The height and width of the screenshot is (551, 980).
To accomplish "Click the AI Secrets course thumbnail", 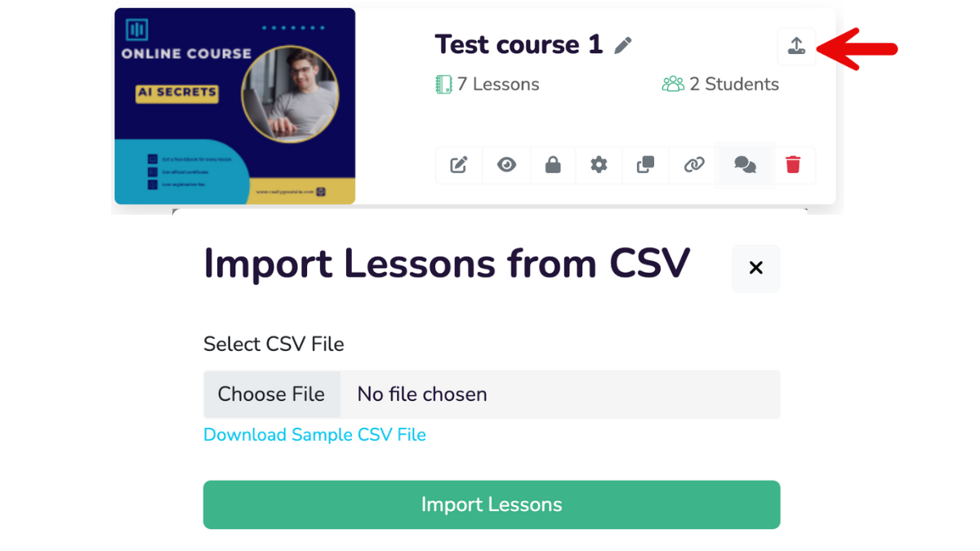I will (x=234, y=106).
